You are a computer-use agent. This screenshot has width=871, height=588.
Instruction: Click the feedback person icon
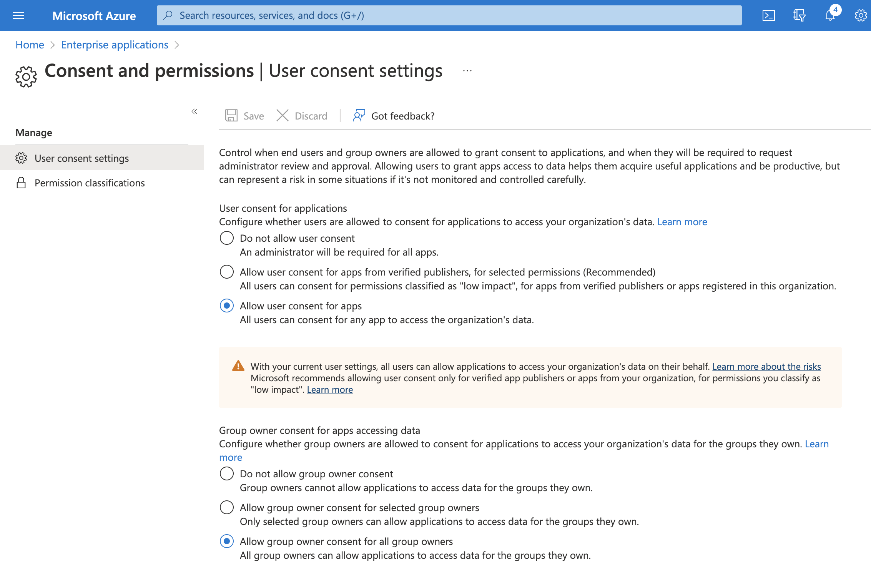[x=359, y=116]
